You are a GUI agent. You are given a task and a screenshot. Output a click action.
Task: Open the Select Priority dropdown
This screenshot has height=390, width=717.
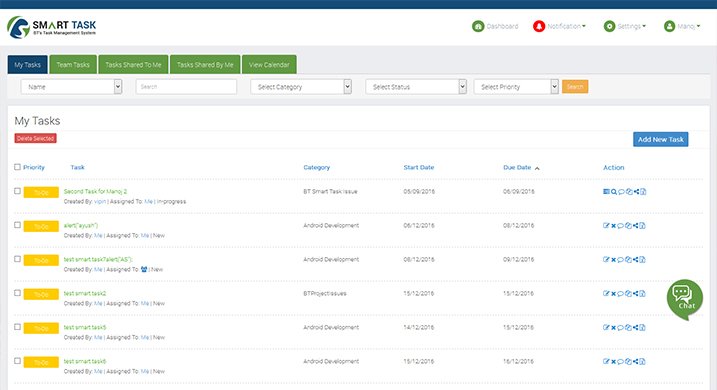click(x=516, y=87)
